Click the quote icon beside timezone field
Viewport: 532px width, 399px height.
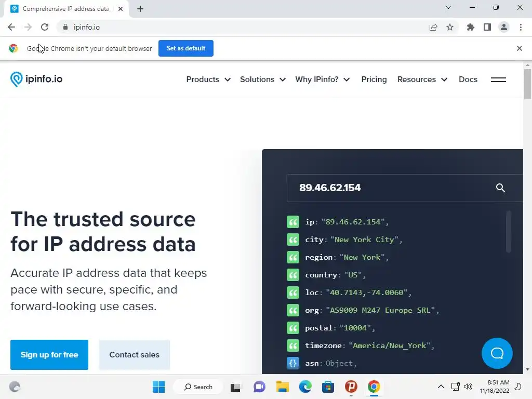click(293, 345)
